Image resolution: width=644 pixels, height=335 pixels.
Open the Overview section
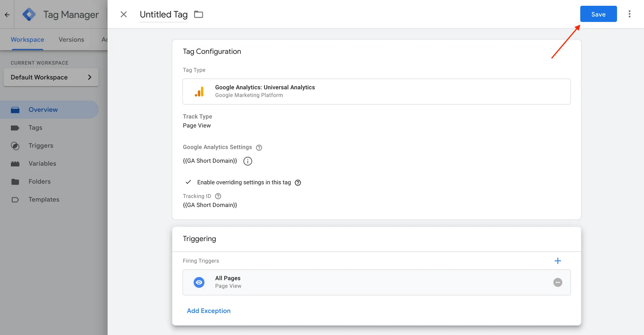coord(49,110)
